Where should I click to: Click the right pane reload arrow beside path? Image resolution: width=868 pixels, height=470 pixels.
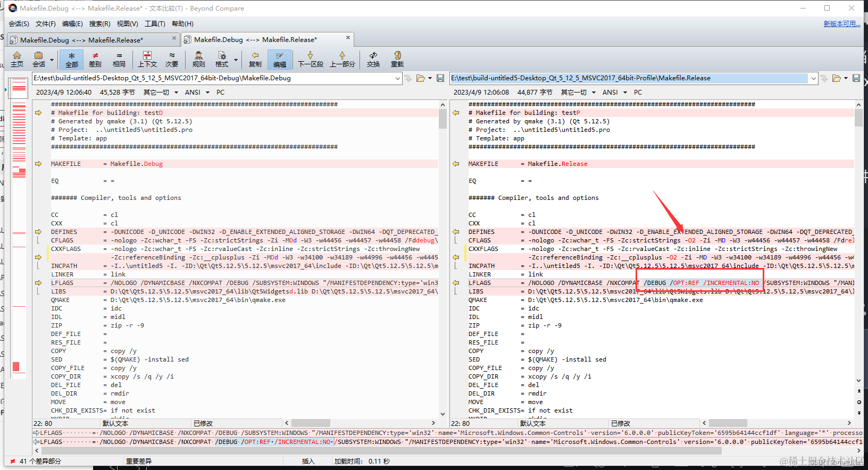click(824, 78)
